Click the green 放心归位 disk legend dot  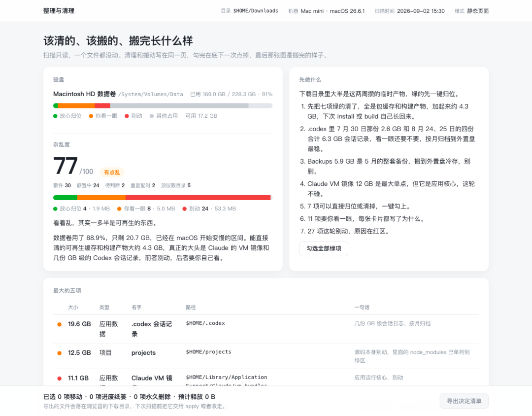(x=55, y=116)
